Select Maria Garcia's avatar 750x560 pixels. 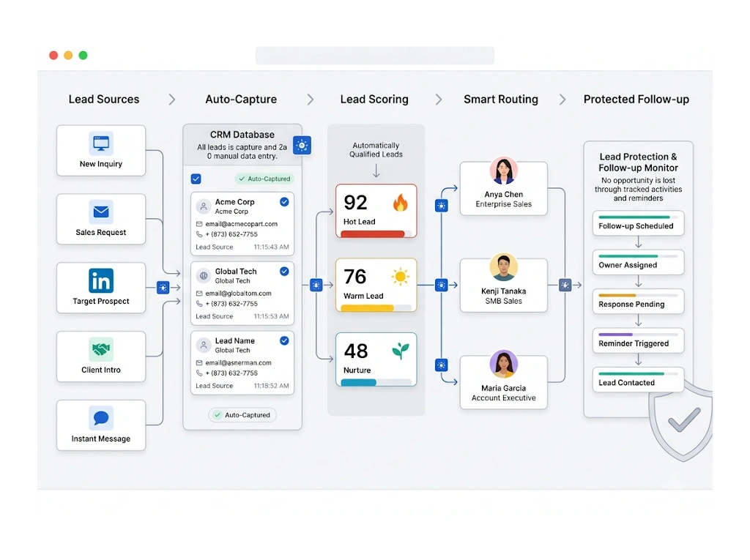click(504, 364)
